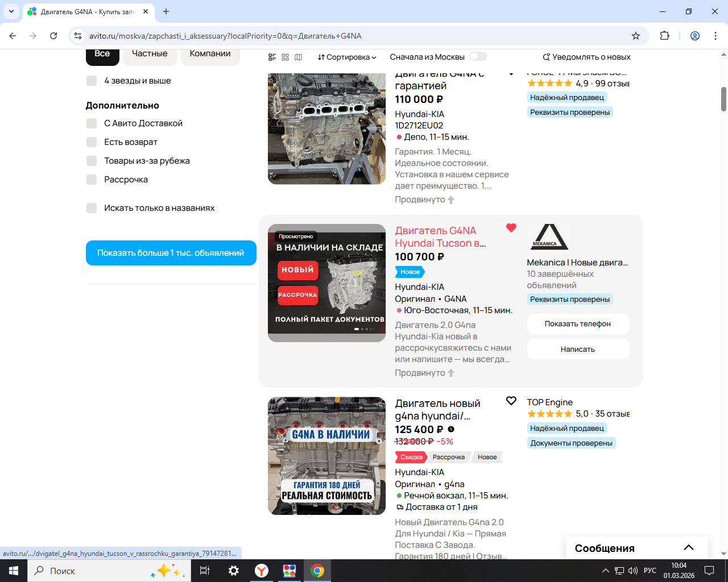Click Уведомлять о новых link
The height and width of the screenshot is (582, 728).
click(x=586, y=57)
